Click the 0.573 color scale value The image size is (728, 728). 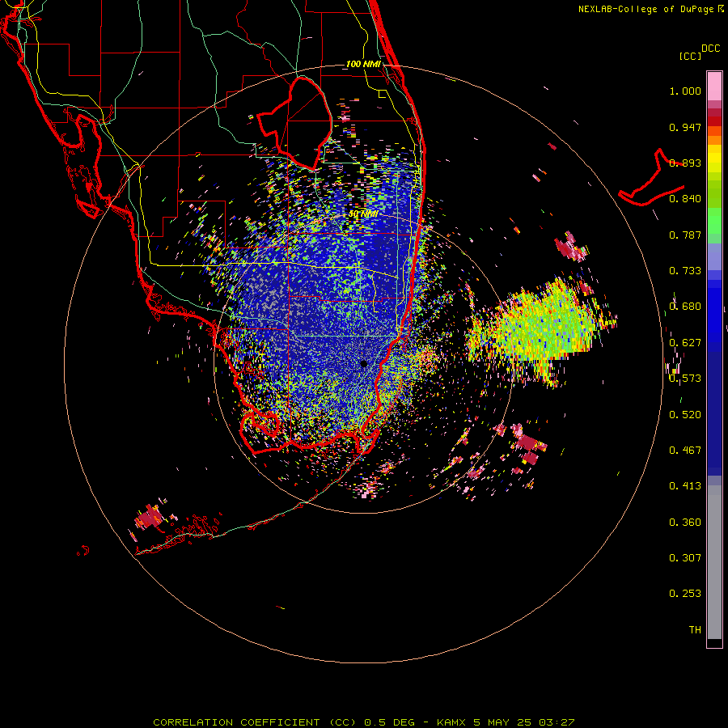coord(685,379)
